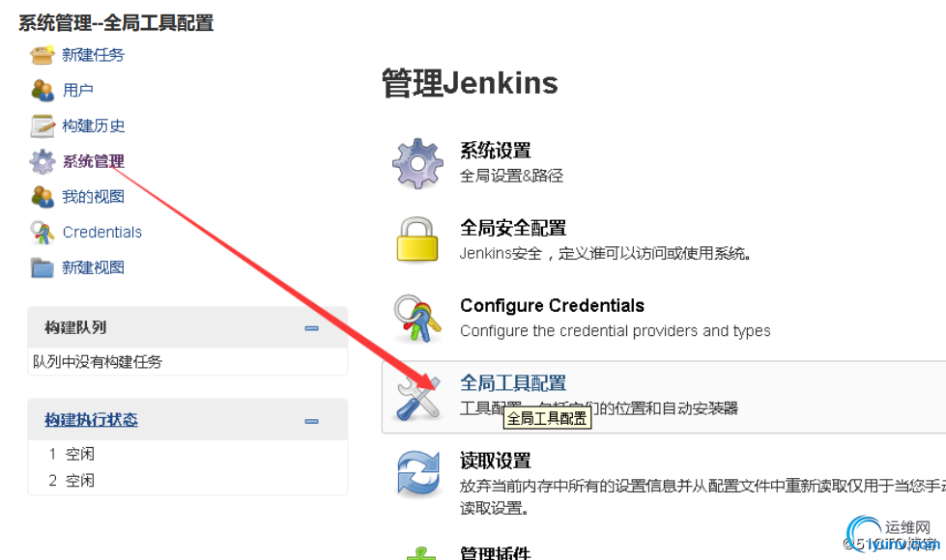The width and height of the screenshot is (946, 560).
Task: Click the 构建队列 panel title
Action: click(75, 327)
